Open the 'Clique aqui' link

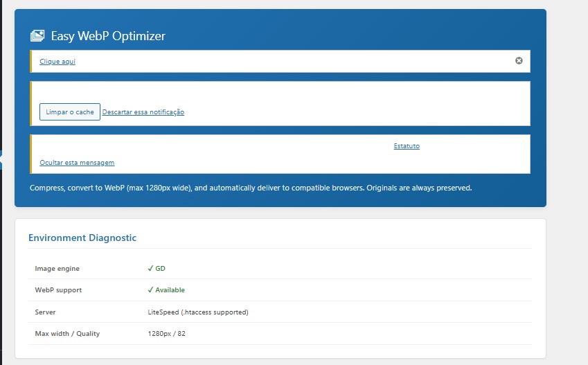coord(57,62)
